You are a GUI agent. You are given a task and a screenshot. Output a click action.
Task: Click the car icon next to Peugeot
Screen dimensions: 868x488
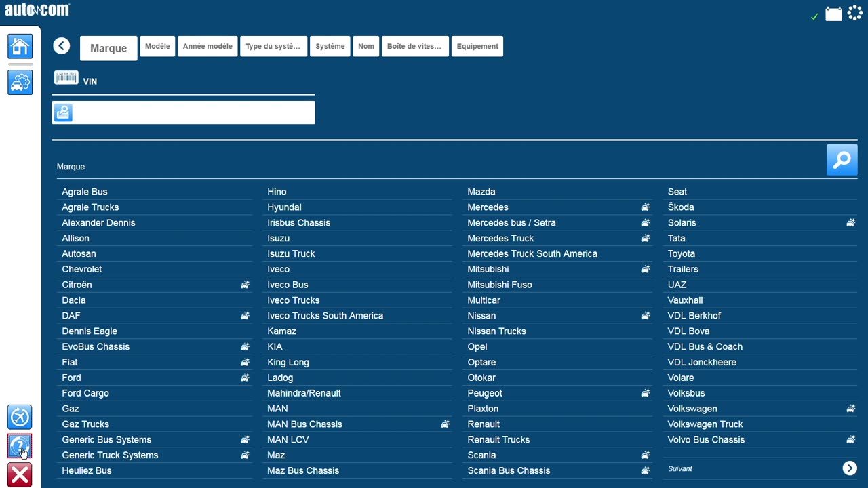pyautogui.click(x=646, y=393)
